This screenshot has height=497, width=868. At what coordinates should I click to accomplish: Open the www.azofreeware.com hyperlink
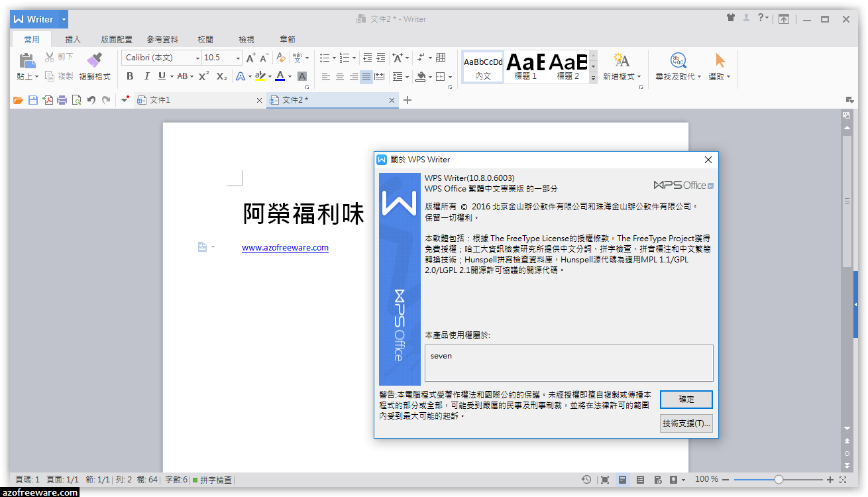[x=285, y=248]
